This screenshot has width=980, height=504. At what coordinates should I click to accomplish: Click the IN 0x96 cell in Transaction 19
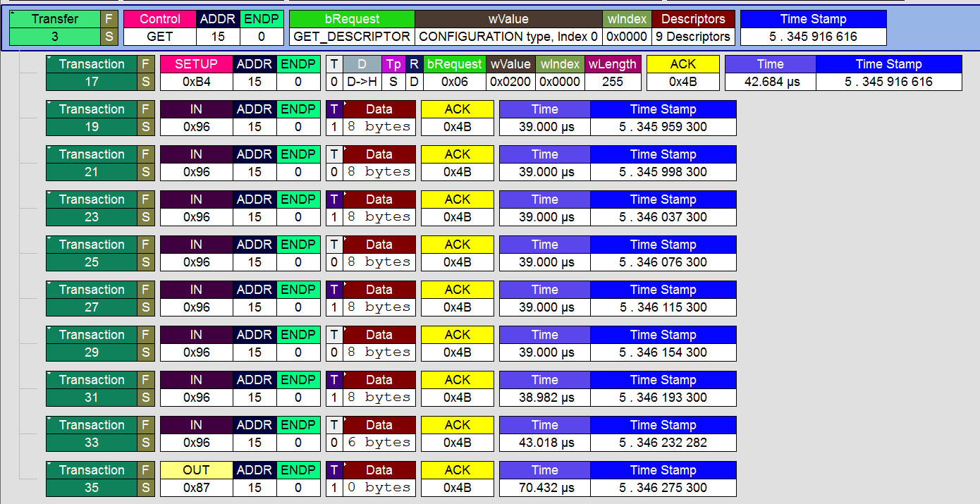click(x=197, y=118)
